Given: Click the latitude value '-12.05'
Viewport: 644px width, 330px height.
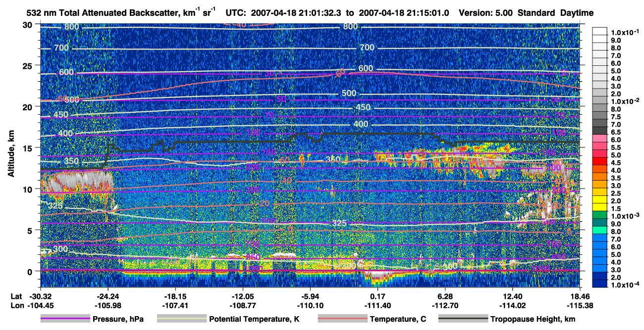Looking at the screenshot, I should tap(243, 296).
